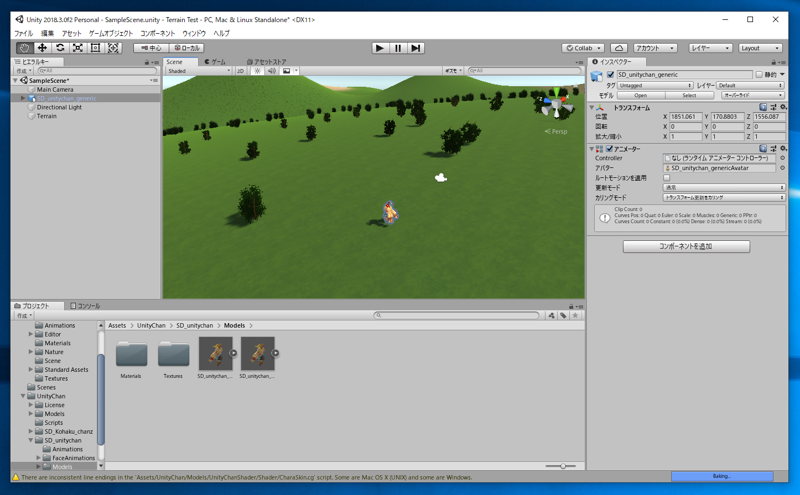Click Project search by type icon
The image size is (800, 495).
coord(552,315)
